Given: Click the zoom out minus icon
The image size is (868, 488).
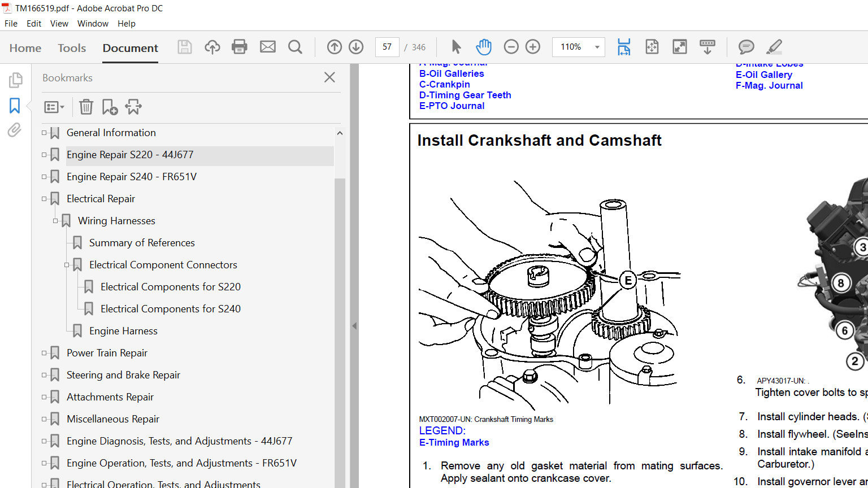Looking at the screenshot, I should coord(511,47).
